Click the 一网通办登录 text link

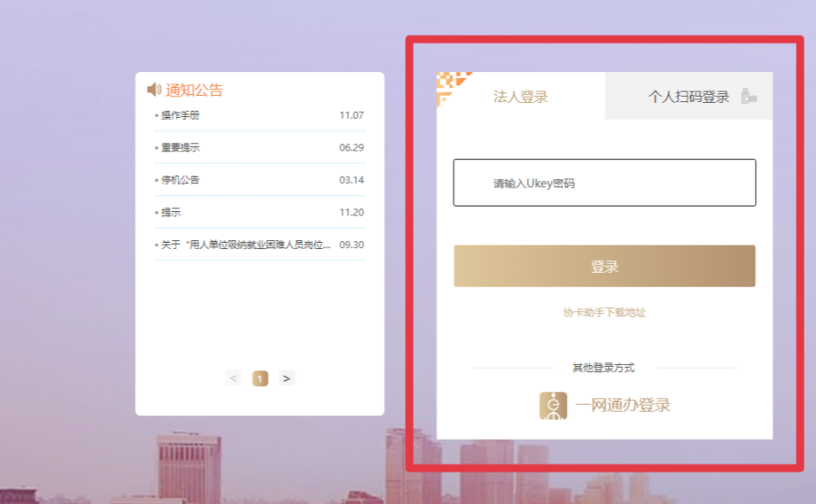pos(622,405)
